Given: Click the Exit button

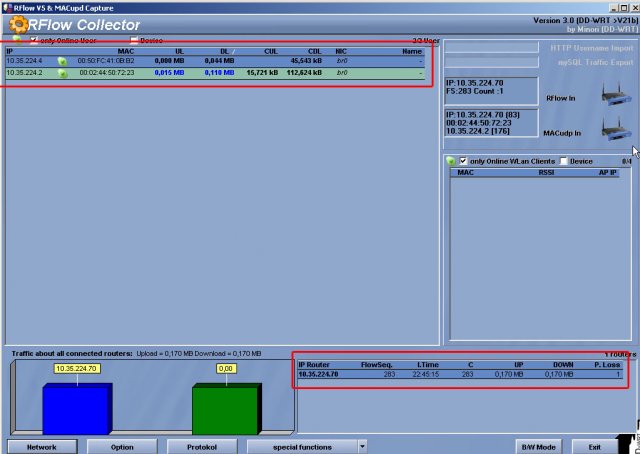Looking at the screenshot, I should (595, 446).
